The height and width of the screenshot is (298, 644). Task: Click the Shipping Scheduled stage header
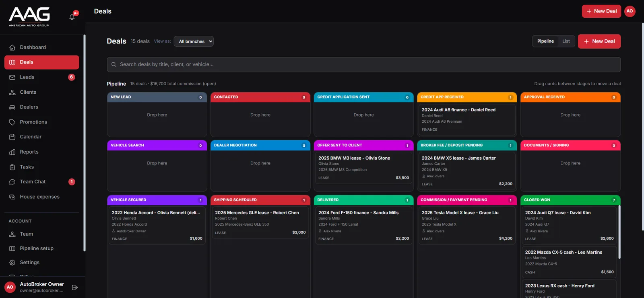coord(260,200)
